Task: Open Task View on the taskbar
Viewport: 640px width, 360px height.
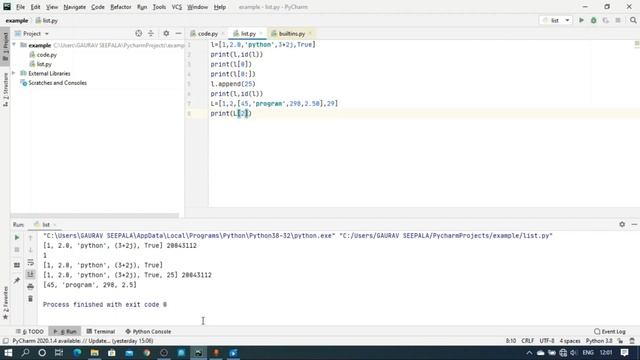Action: point(59,353)
